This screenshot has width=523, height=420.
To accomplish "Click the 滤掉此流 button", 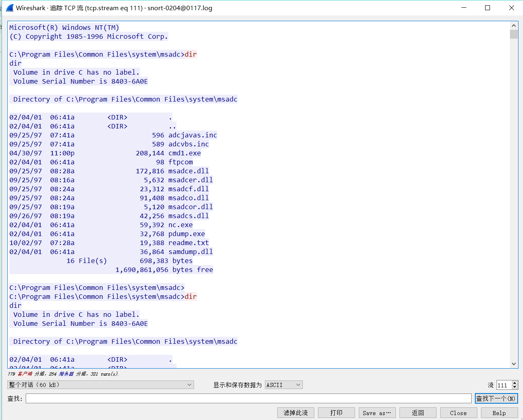I will click(296, 413).
